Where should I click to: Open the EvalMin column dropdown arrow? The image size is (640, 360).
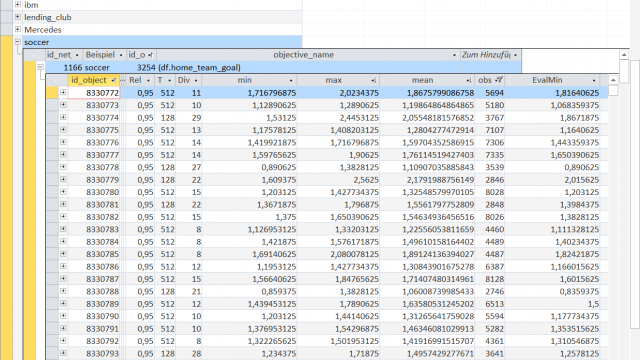point(594,80)
